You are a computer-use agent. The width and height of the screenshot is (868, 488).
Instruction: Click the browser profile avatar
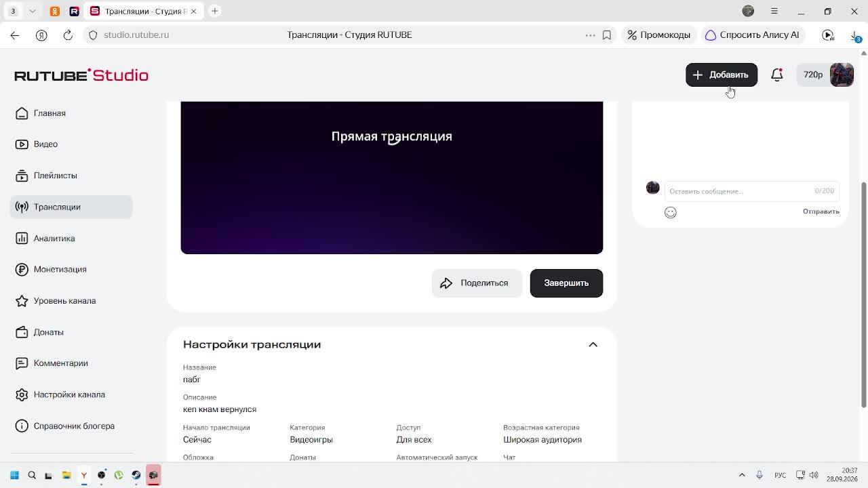748,11
